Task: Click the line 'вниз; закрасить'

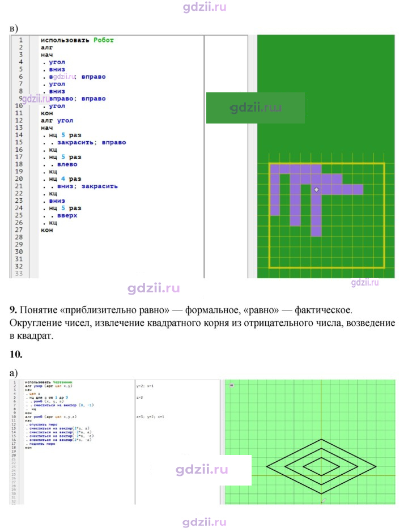Action: [87, 186]
